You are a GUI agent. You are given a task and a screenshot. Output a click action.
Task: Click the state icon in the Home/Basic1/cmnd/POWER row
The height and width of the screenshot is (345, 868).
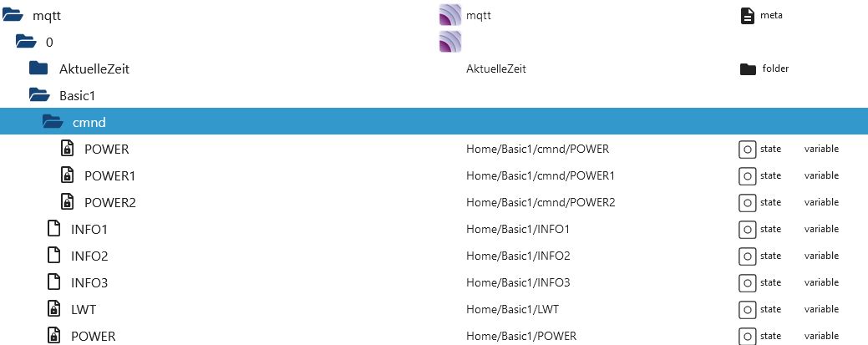pyautogui.click(x=747, y=149)
